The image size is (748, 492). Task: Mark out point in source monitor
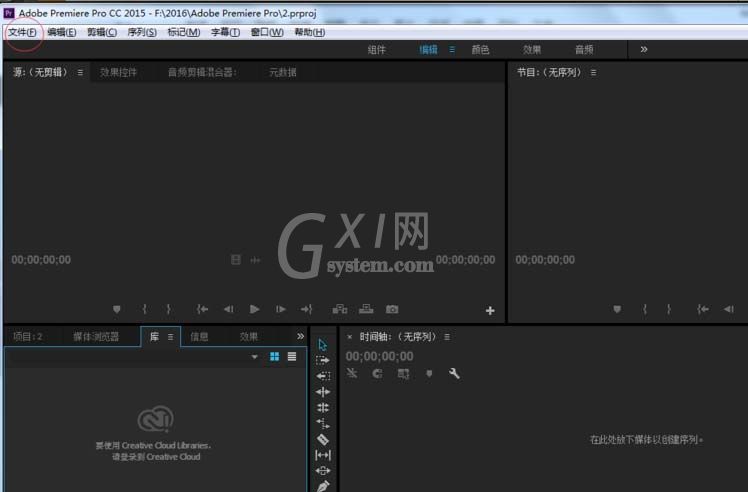click(168, 309)
